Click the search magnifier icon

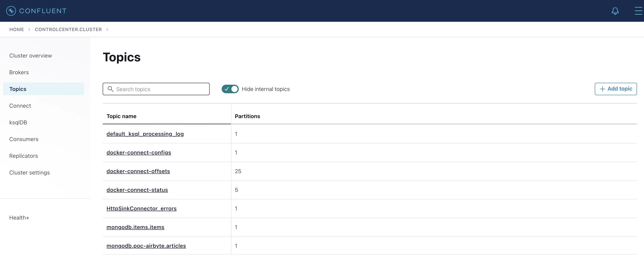(110, 89)
